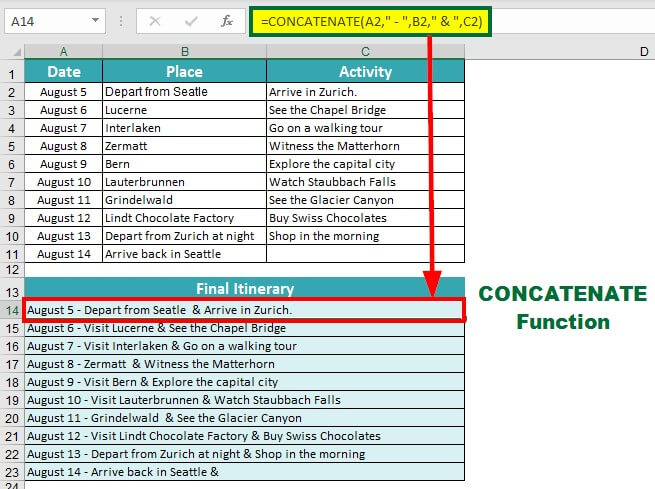Select the Depart from Zurich at night place cell
This screenshot has height=489, width=655.
[185, 236]
